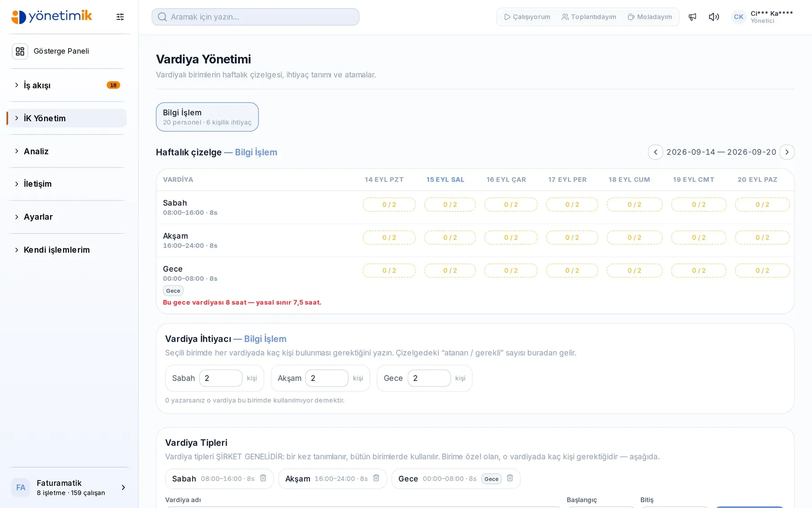
Task: Click the Gece tag under the Gece shift row
Action: pos(173,291)
